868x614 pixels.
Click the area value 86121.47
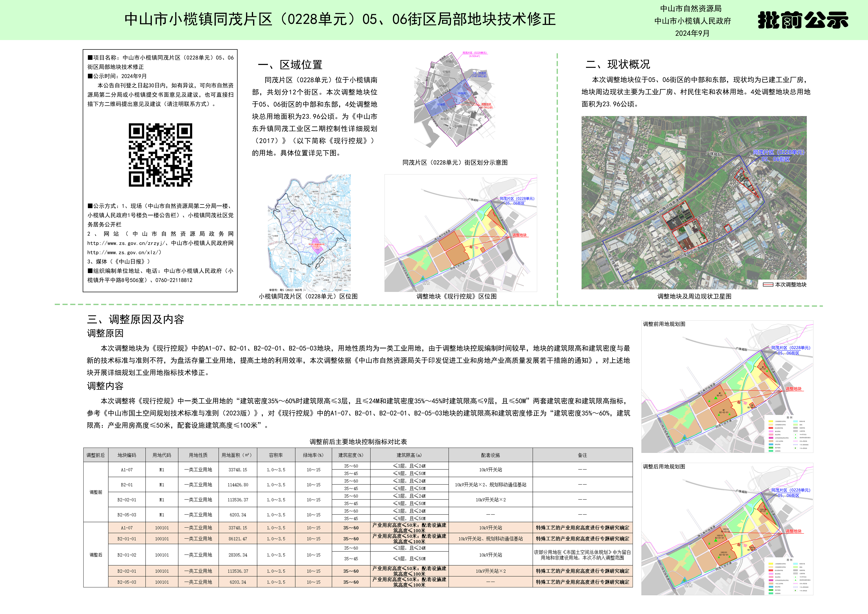pos(238,539)
